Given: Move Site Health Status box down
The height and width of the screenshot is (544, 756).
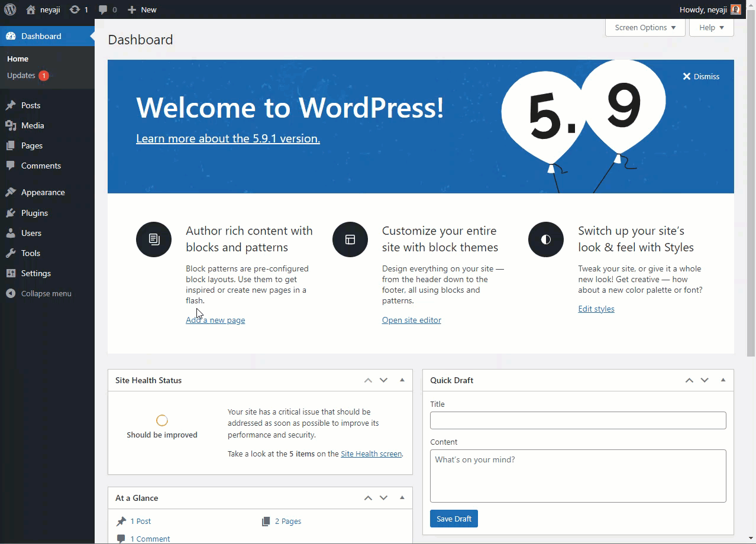Looking at the screenshot, I should click(384, 380).
